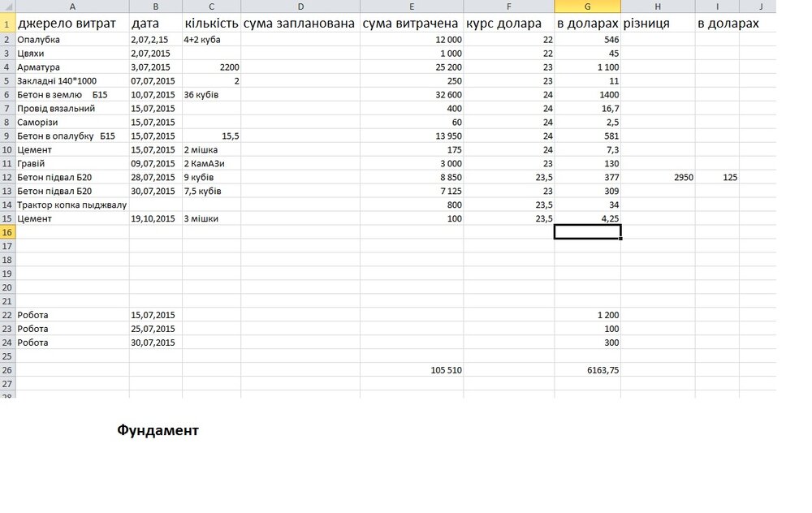
Task: Select the 'Арматура' cell
Action: pyautogui.click(x=72, y=67)
